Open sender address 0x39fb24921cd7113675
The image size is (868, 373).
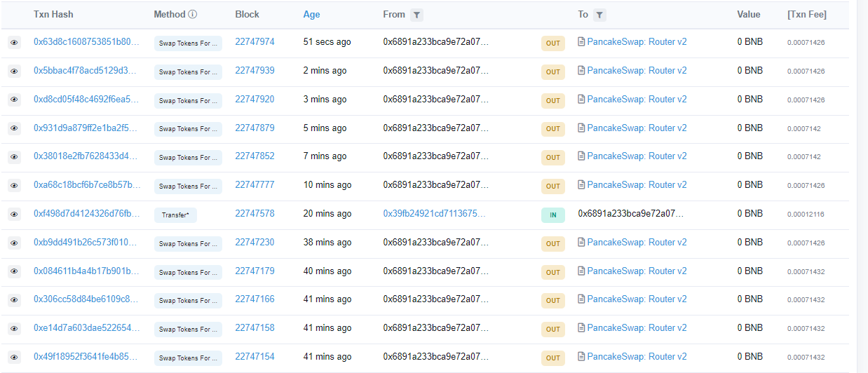[435, 214]
